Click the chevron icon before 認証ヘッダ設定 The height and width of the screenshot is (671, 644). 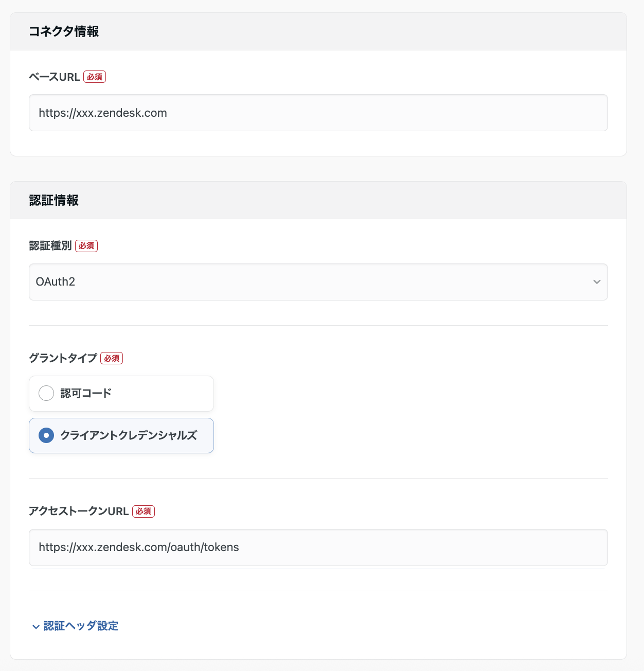click(x=35, y=627)
